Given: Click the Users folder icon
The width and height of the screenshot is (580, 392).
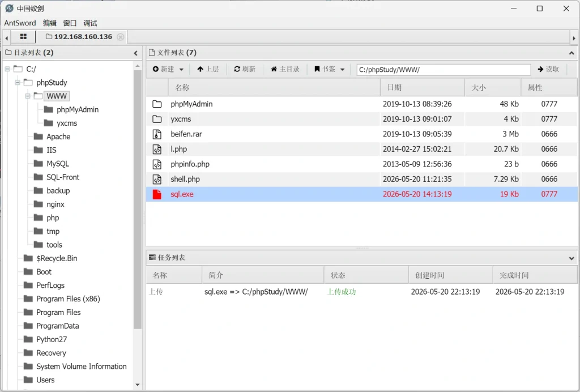Looking at the screenshot, I should coord(28,380).
